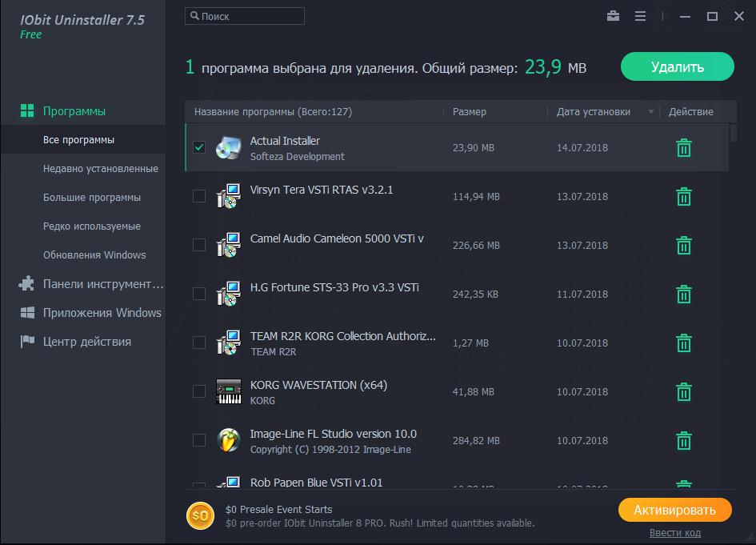
Task: Click the search magnifier icon
Action: pos(194,16)
